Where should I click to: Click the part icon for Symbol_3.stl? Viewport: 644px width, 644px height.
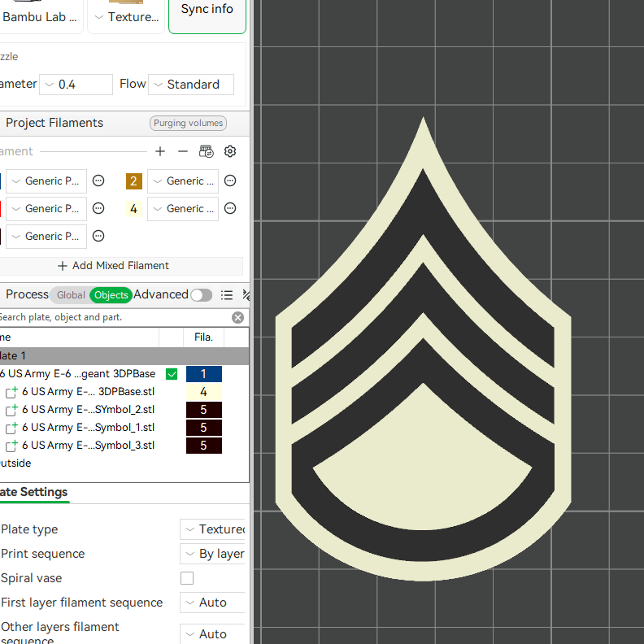[x=11, y=446]
